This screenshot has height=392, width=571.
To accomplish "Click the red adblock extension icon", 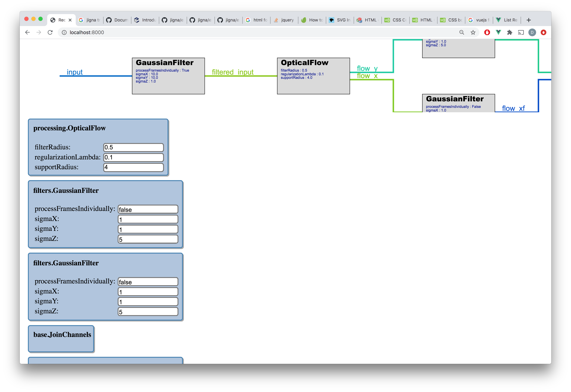I will (487, 32).
